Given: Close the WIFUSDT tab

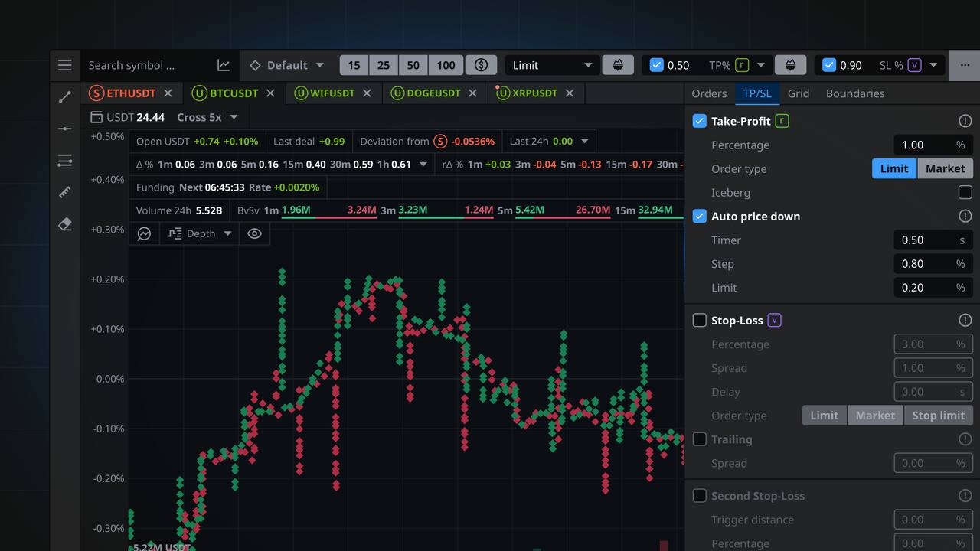Looking at the screenshot, I should click(367, 93).
